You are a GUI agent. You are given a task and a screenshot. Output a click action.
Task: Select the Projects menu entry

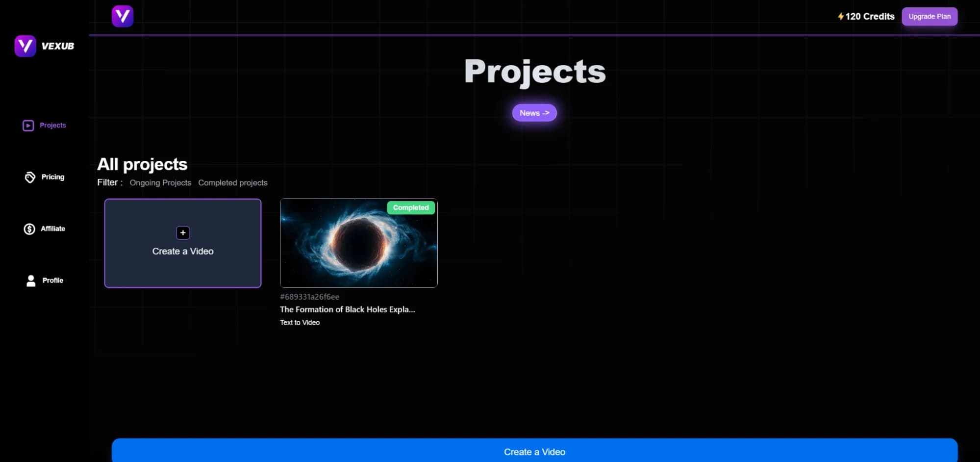tap(53, 126)
